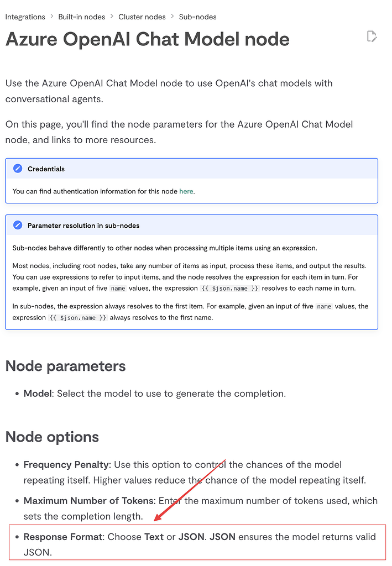The width and height of the screenshot is (392, 566).
Task: Click the Response Format option term
Action: click(62, 537)
